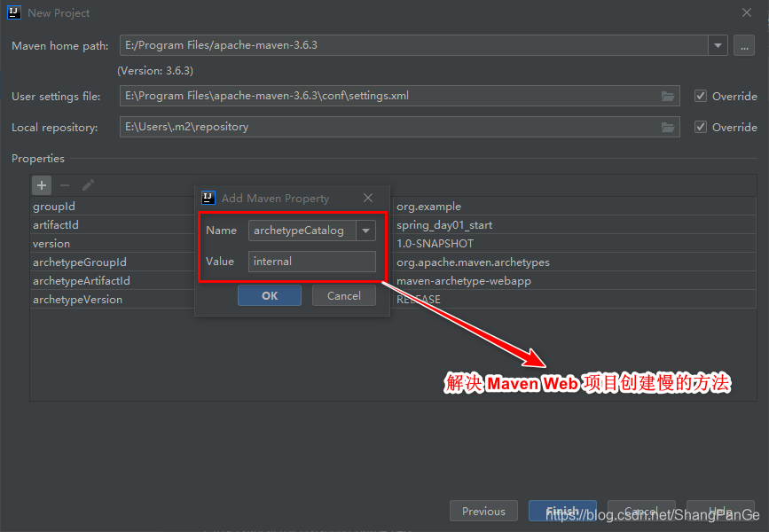Edit selected property with pencil icon
The height and width of the screenshot is (532, 769).
point(89,185)
